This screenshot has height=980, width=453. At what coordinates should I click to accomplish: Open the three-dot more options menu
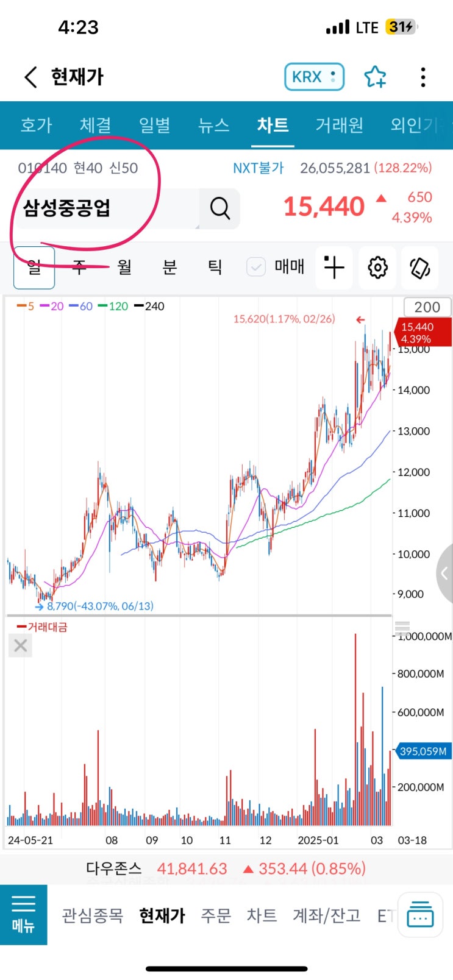point(423,77)
